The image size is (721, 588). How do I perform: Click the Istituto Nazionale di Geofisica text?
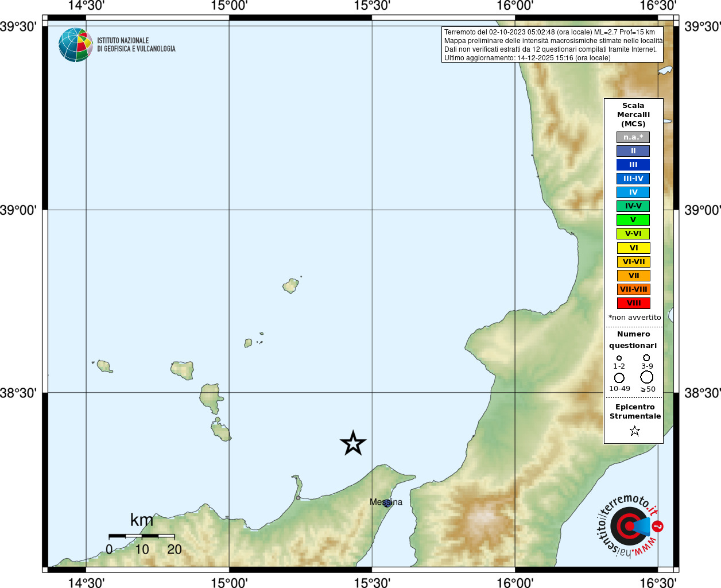(x=136, y=45)
